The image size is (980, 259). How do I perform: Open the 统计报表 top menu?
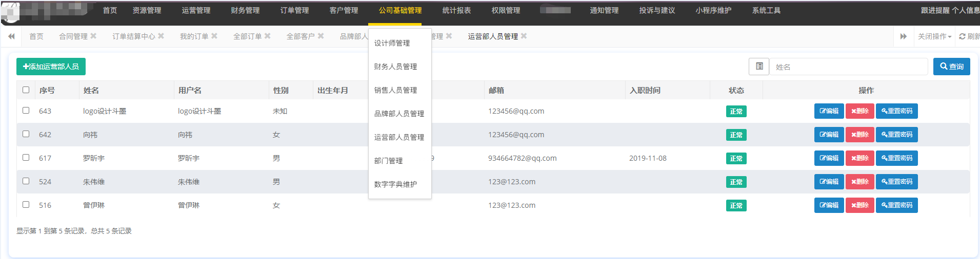coord(456,10)
